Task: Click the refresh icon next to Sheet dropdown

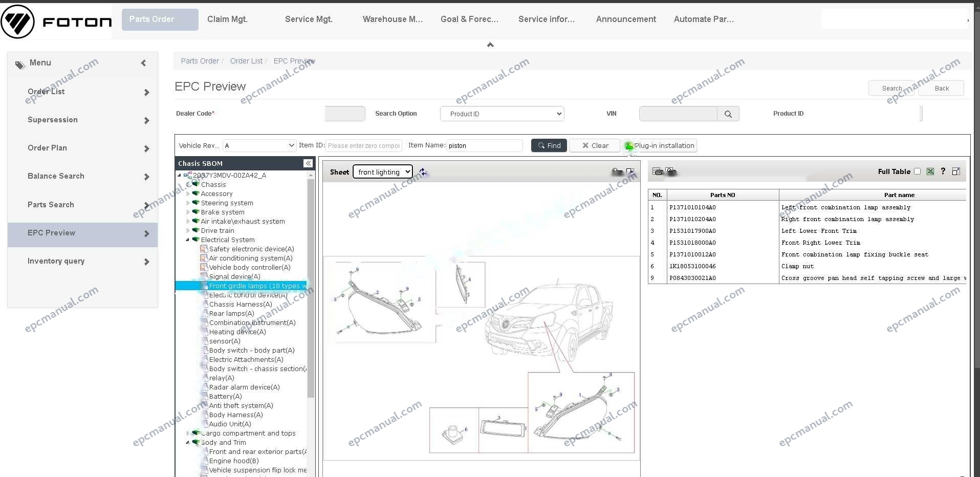Action: point(423,172)
